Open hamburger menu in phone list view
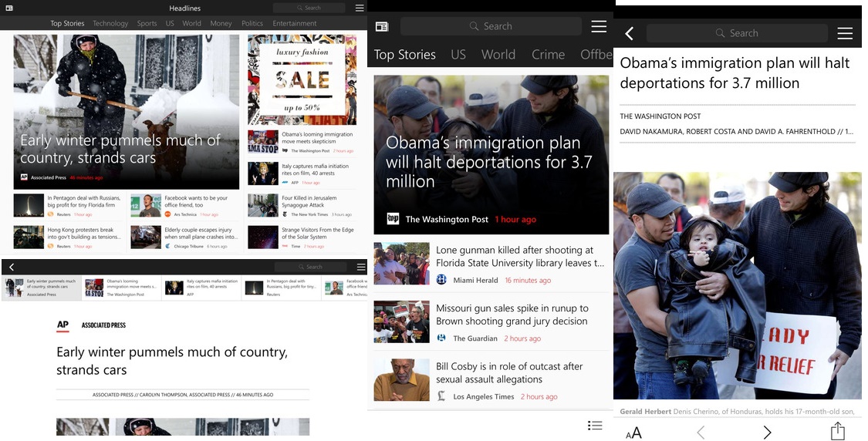 coord(599,26)
